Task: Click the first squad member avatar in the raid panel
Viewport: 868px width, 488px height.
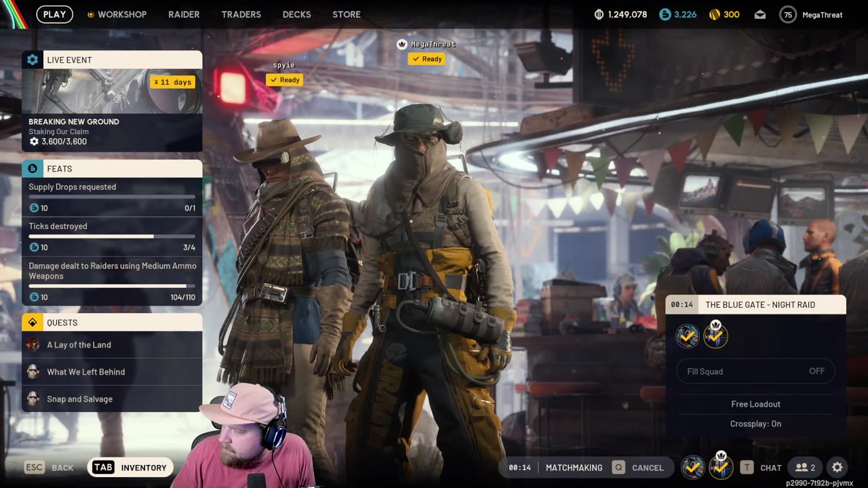Action: pos(688,335)
